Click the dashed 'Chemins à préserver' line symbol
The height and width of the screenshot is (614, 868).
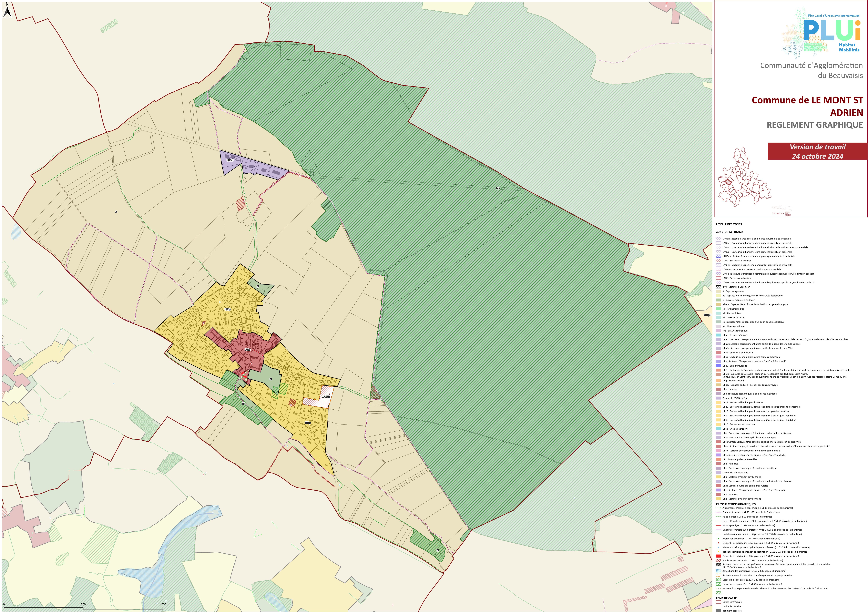pyautogui.click(x=718, y=512)
